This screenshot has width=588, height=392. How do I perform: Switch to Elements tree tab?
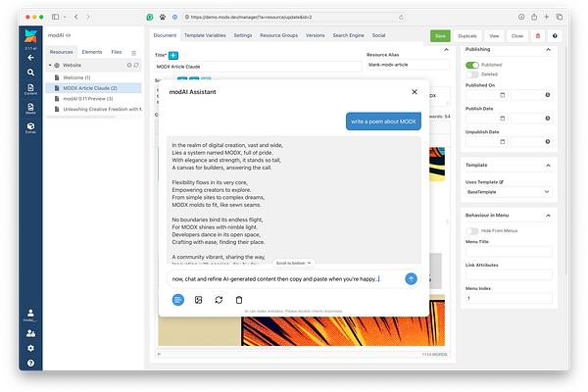click(x=92, y=52)
